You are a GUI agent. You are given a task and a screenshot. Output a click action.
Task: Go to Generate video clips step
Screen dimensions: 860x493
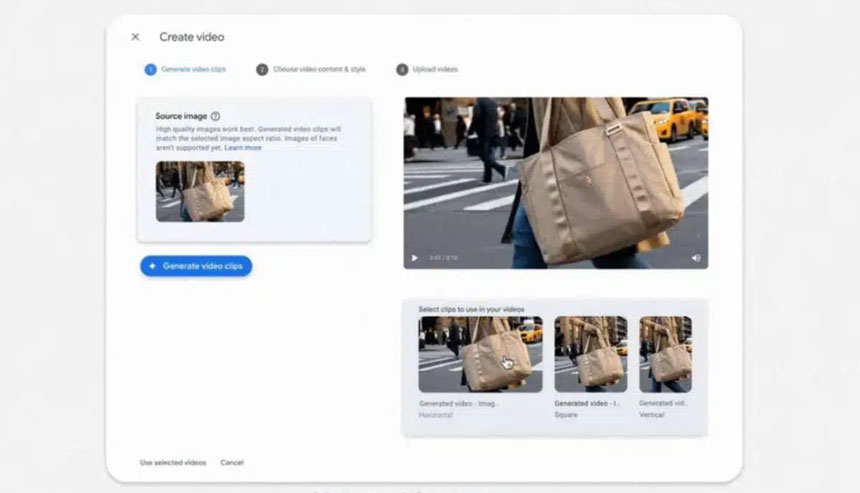coord(193,70)
